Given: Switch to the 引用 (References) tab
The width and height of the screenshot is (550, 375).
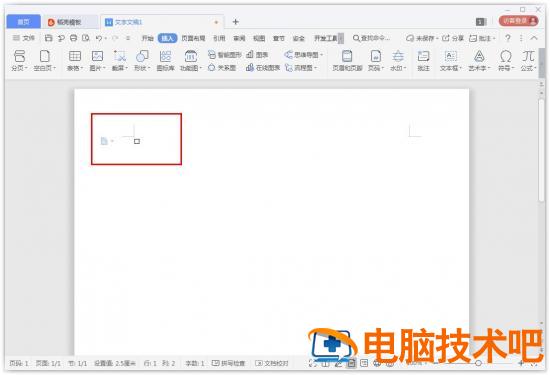Looking at the screenshot, I should point(219,38).
